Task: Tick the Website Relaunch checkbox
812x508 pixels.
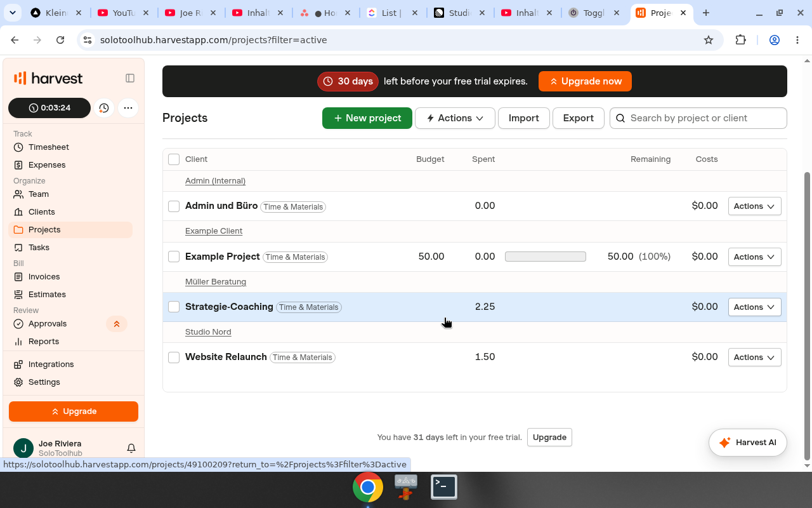Action: click(x=174, y=358)
